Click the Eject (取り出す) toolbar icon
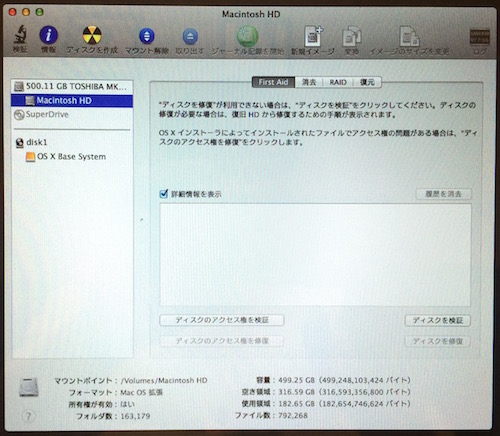The image size is (500, 436). (x=190, y=36)
